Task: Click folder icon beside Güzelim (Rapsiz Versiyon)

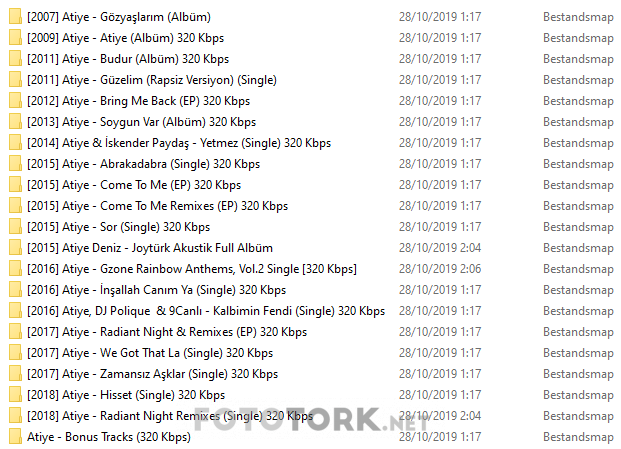Action: 15,80
